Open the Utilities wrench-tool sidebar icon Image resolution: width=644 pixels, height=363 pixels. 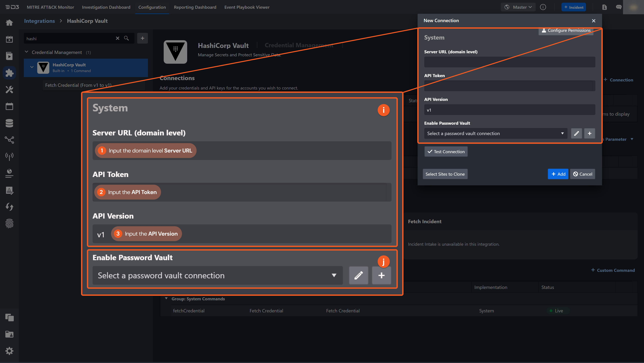pos(9,89)
